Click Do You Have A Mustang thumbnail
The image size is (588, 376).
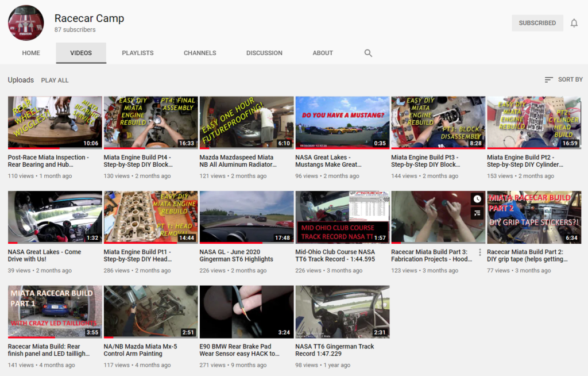(342, 123)
